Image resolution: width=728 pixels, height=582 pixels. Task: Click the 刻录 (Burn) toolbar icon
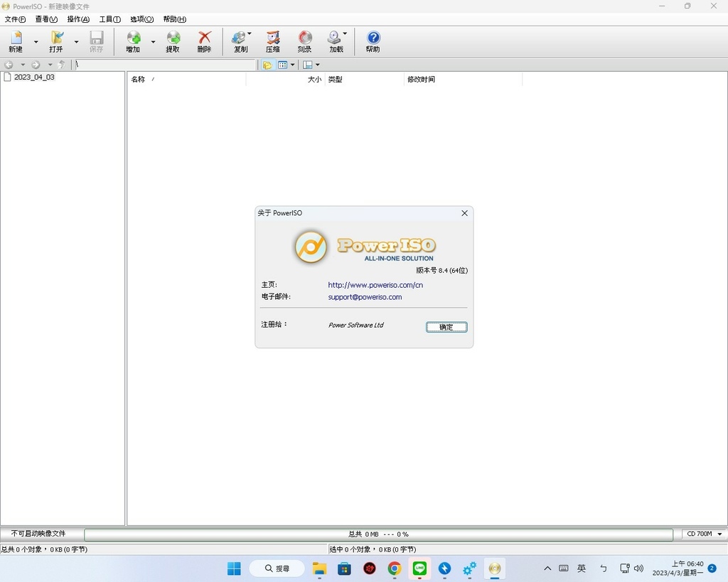[x=304, y=41]
